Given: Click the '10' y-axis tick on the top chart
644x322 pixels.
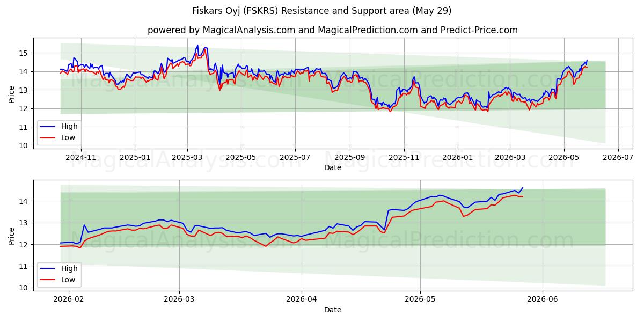Looking at the screenshot, I should point(24,145).
